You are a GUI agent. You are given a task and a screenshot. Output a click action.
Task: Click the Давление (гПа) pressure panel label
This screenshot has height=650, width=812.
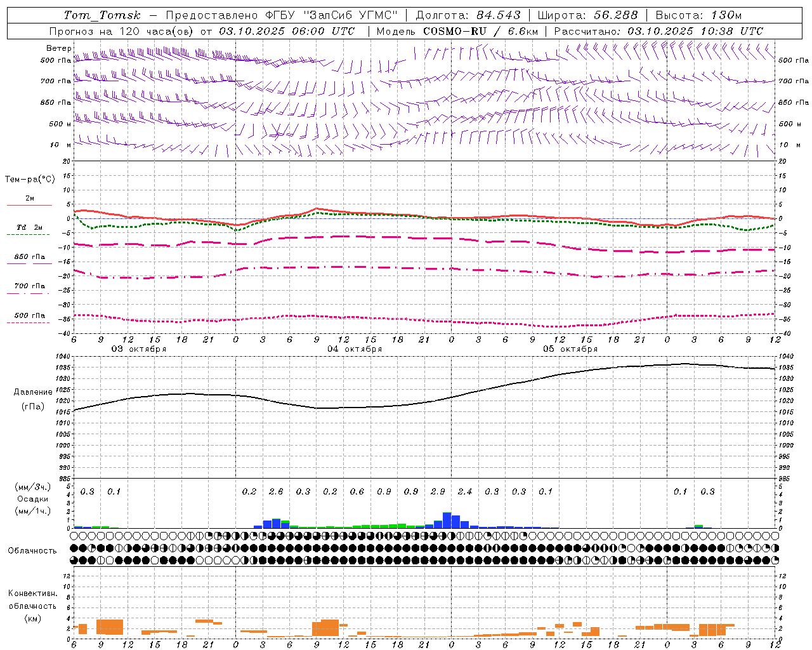click(x=33, y=399)
